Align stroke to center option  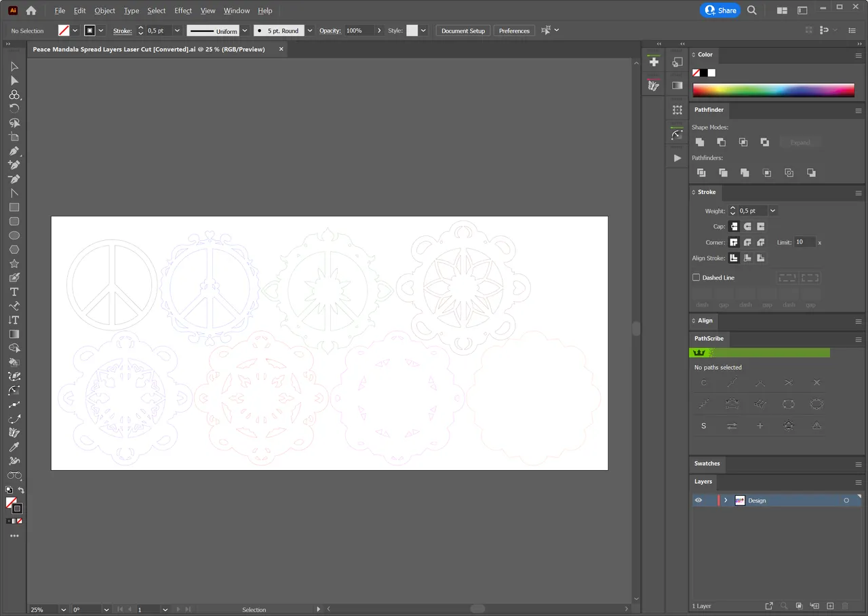pyautogui.click(x=734, y=258)
